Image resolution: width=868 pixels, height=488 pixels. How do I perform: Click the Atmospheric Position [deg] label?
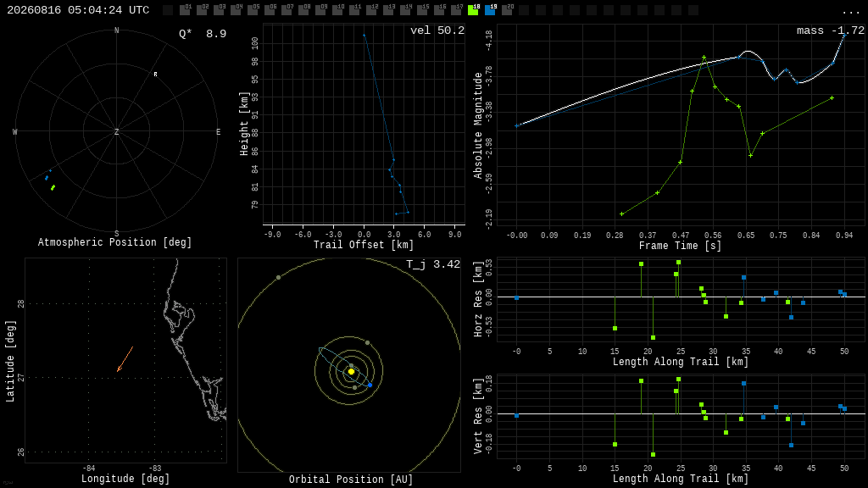tap(114, 242)
